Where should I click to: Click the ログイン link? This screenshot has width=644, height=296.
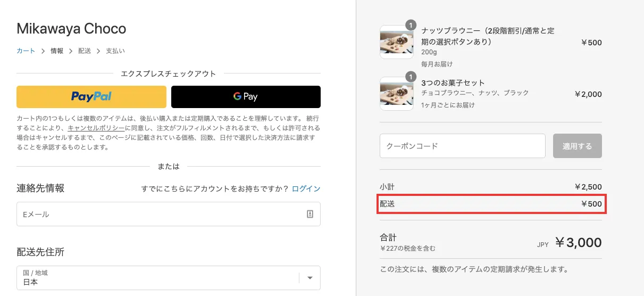pos(306,189)
